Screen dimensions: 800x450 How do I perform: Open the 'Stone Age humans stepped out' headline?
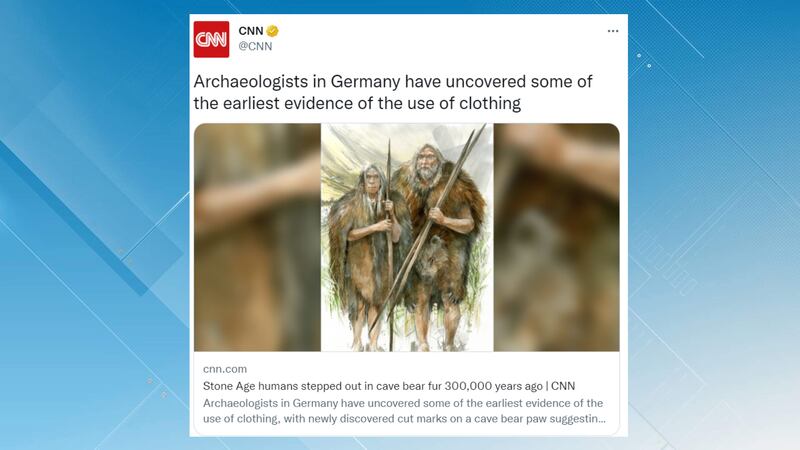click(x=389, y=386)
